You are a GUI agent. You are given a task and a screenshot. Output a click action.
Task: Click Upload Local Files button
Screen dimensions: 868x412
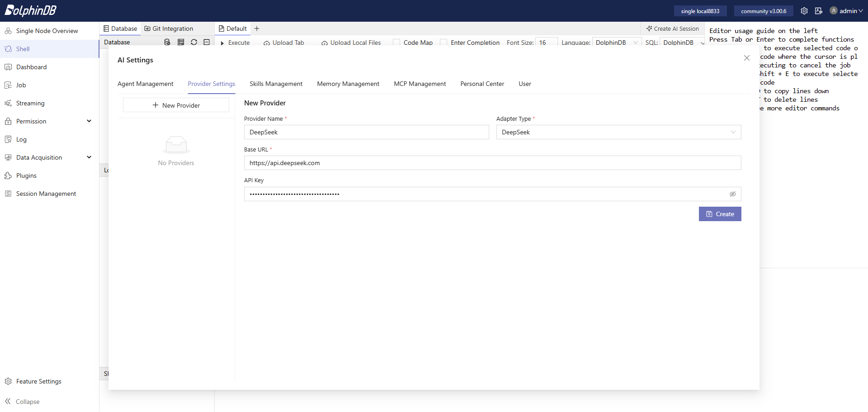point(351,43)
